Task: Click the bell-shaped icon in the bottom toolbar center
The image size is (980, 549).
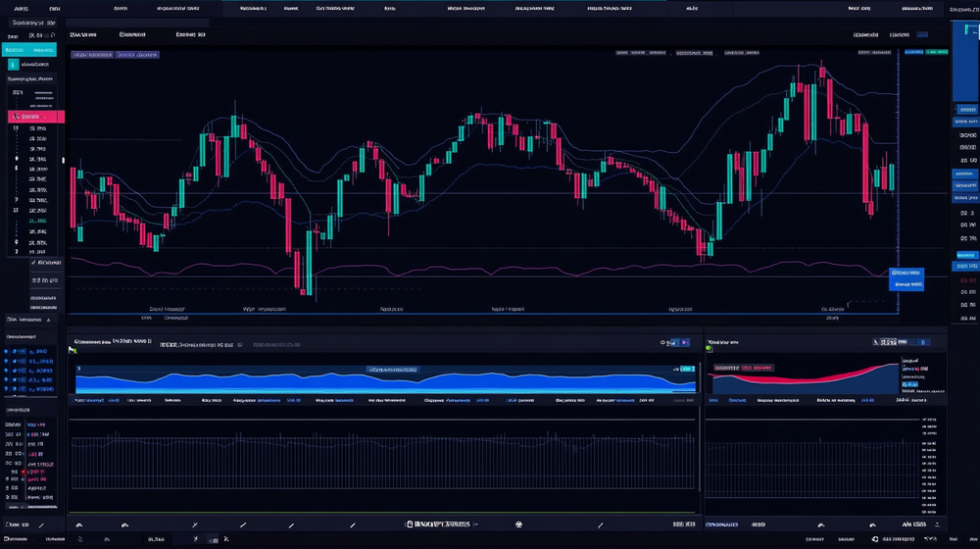Action: 518,524
